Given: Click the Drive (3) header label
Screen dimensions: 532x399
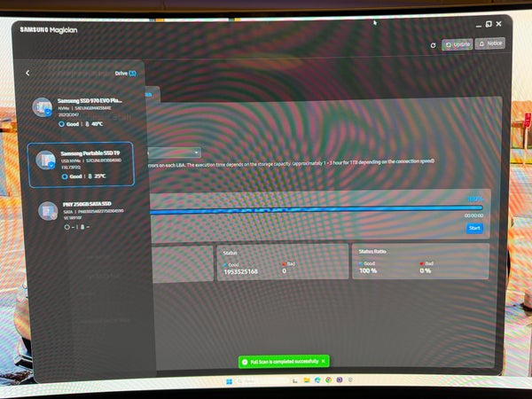Looking at the screenshot, I should 126,74.
